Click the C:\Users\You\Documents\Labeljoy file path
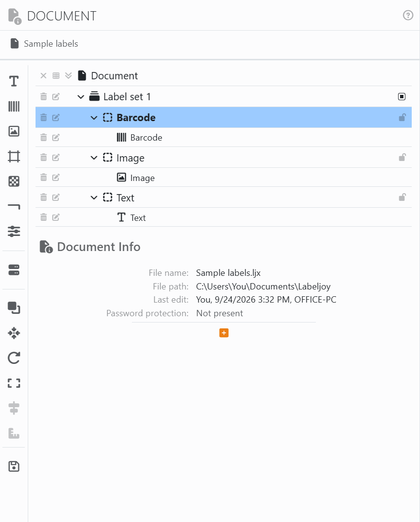Image resolution: width=420 pixels, height=522 pixels. (263, 287)
